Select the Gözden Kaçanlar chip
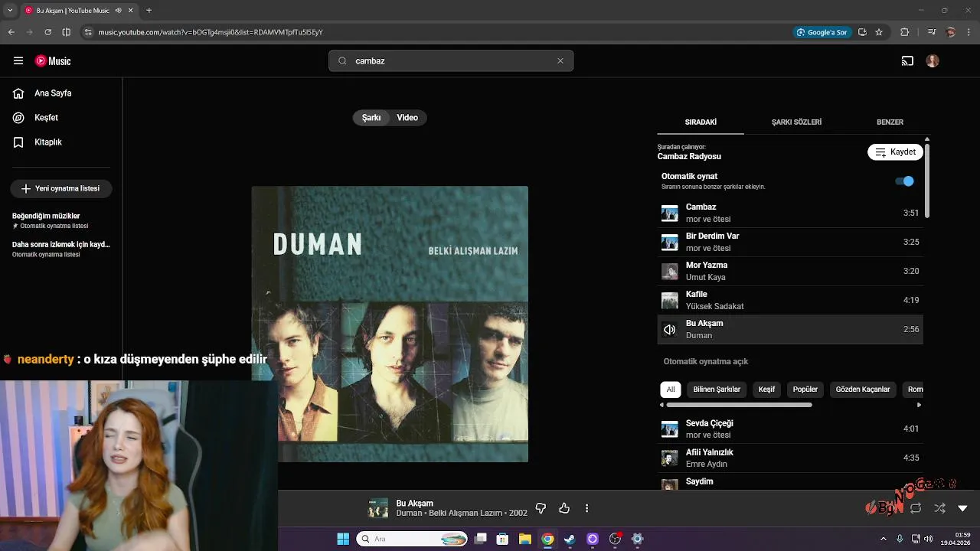This screenshot has width=980, height=551. pyautogui.click(x=863, y=390)
